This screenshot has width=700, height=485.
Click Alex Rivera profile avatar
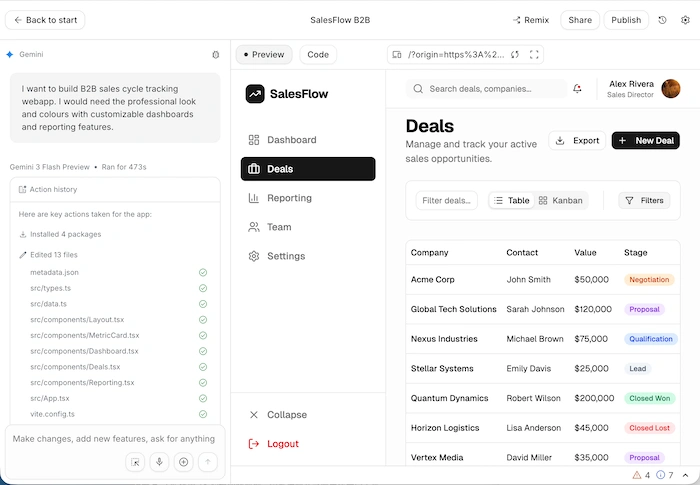tap(671, 89)
